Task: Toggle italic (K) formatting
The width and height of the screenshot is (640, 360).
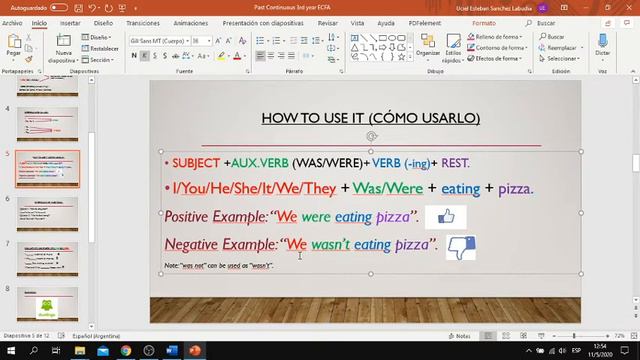Action: click(x=144, y=56)
